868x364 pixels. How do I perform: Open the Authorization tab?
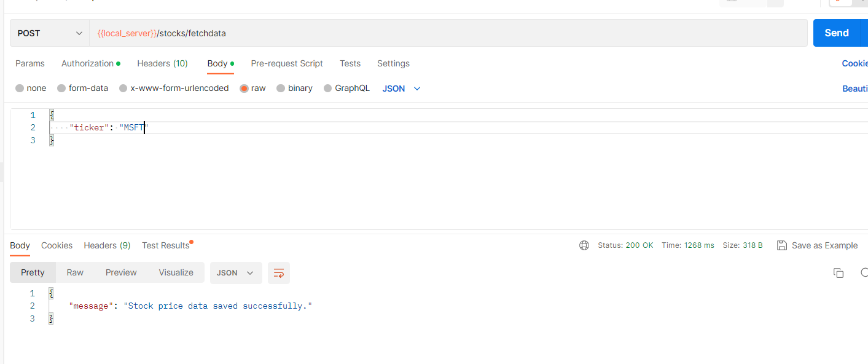click(87, 63)
